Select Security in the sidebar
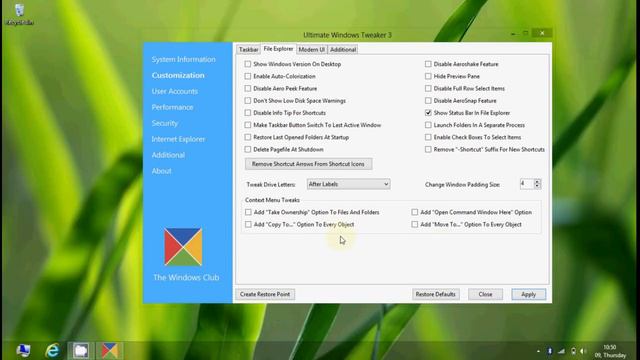Viewport: 640px width, 360px height. tap(164, 123)
